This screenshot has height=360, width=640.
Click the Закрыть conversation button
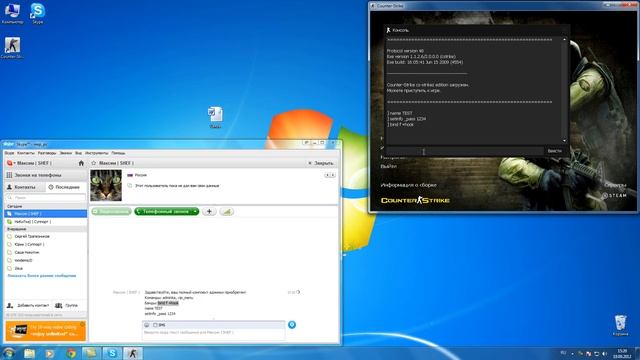coord(321,163)
